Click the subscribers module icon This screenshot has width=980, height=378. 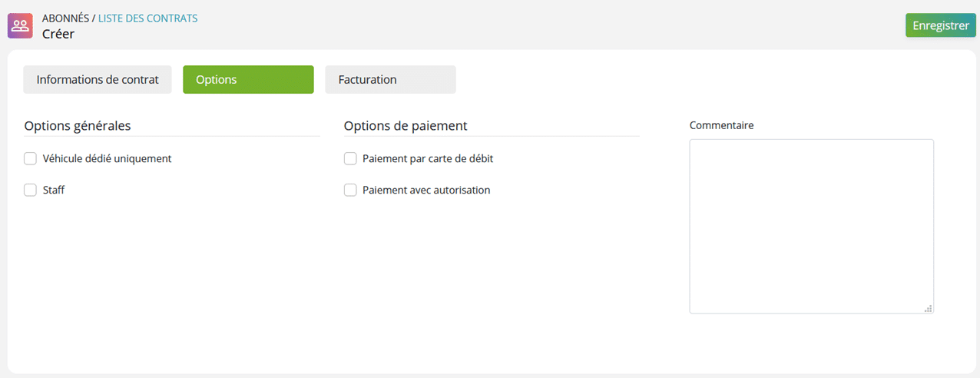[x=20, y=25]
